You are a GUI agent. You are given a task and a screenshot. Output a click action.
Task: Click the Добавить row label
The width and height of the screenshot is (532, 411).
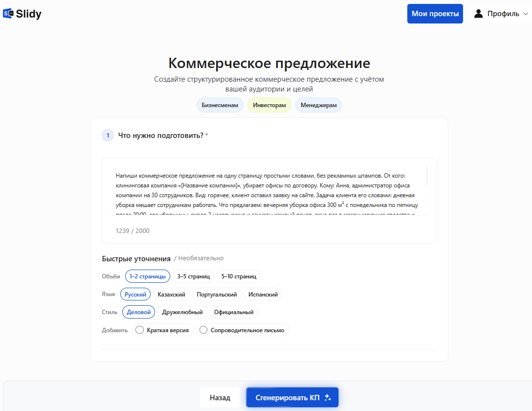tap(115, 330)
